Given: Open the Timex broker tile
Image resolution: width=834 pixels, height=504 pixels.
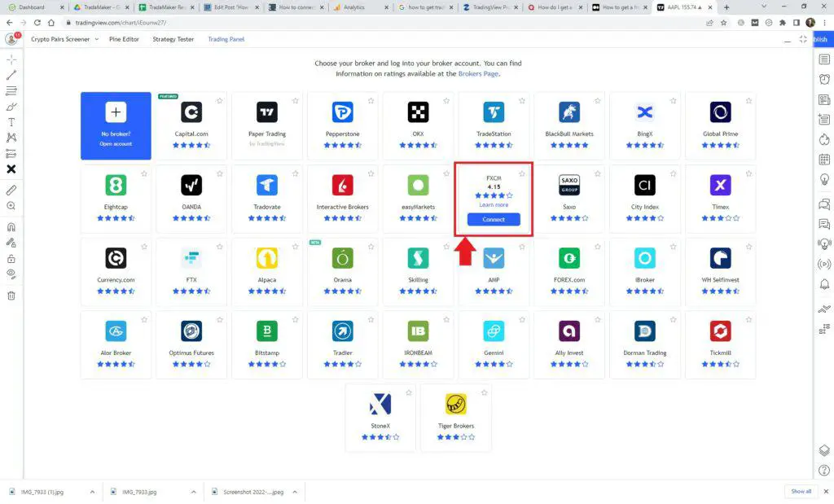Looking at the screenshot, I should coord(720,199).
